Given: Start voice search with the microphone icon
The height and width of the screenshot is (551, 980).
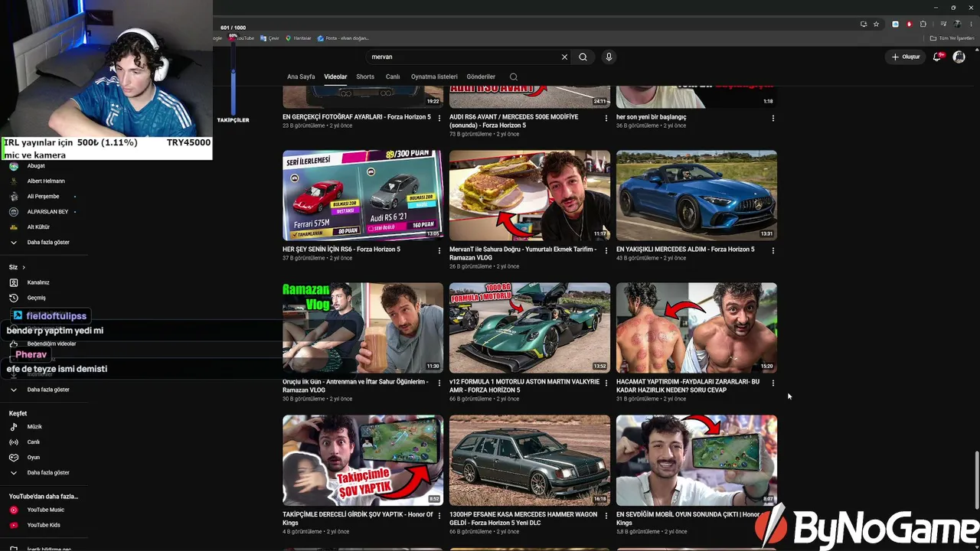Looking at the screenshot, I should click(x=609, y=57).
